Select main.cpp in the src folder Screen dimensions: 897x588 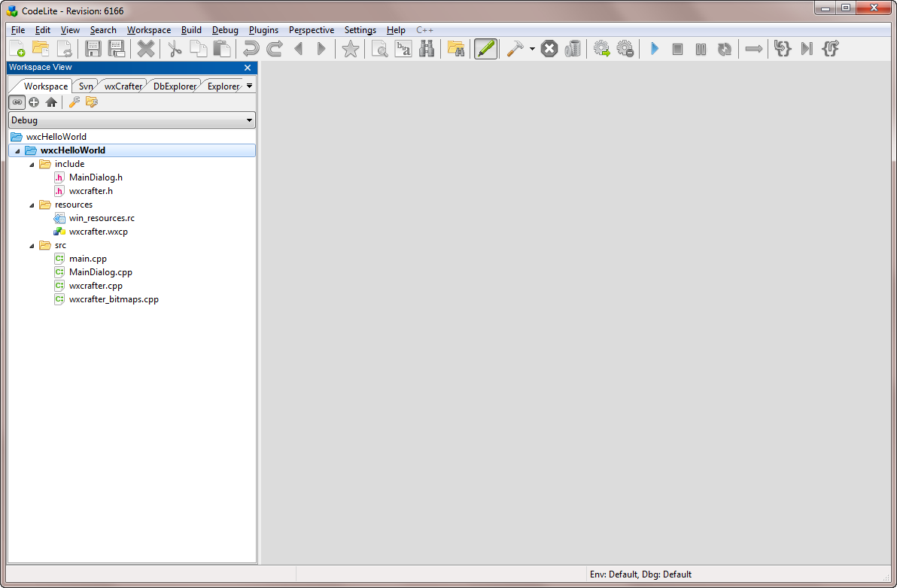(87, 259)
